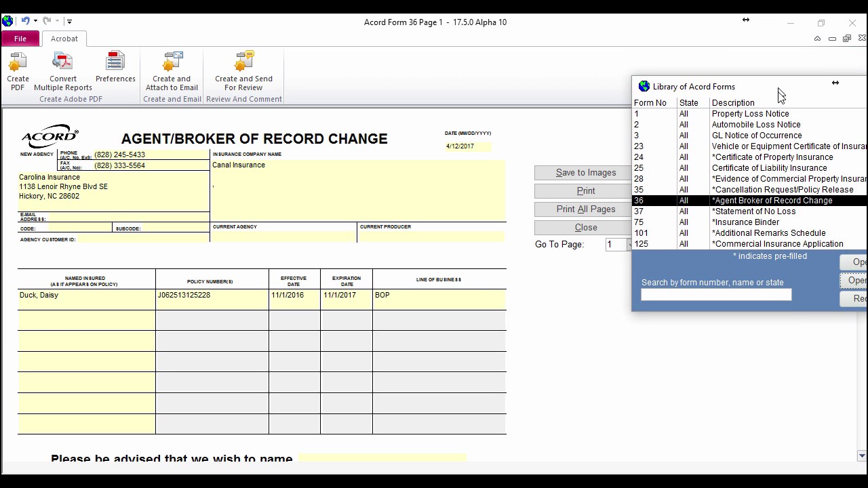Select Automobile Loss Notice form row
This screenshot has height=488, width=868.
tap(749, 125)
